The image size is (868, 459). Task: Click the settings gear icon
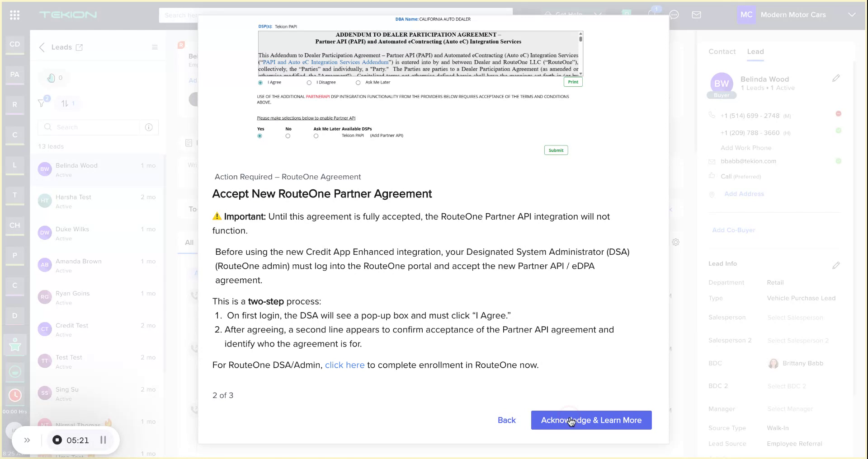pyautogui.click(x=675, y=242)
